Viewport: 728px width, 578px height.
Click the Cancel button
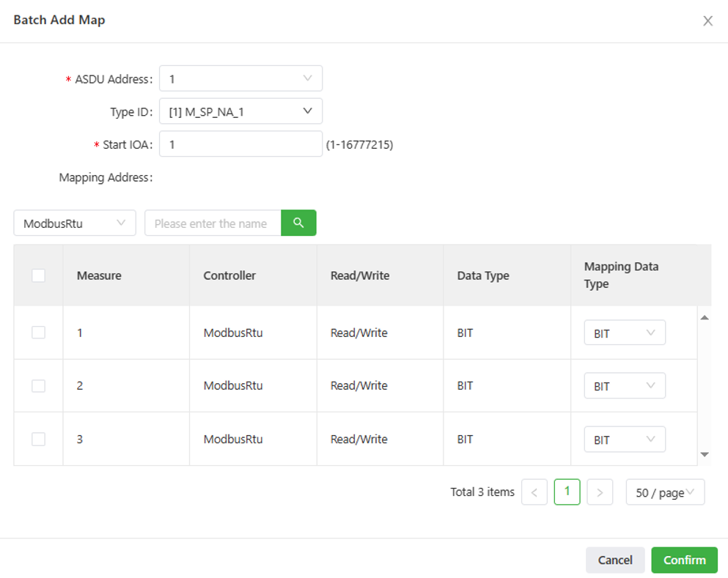pos(615,560)
